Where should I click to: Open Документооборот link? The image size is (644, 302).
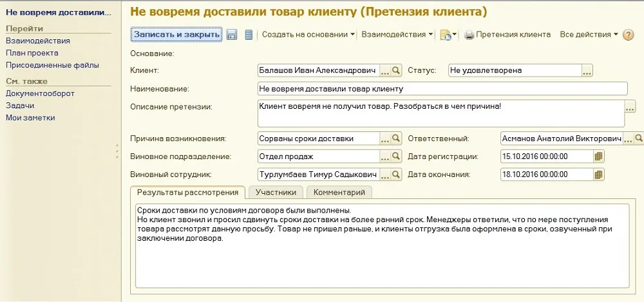40,93
